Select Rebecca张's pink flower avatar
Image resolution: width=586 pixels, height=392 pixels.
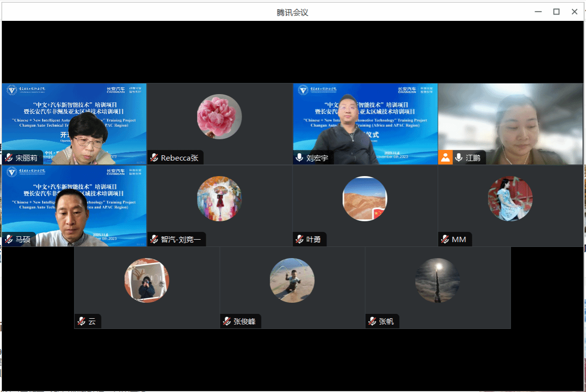point(219,117)
